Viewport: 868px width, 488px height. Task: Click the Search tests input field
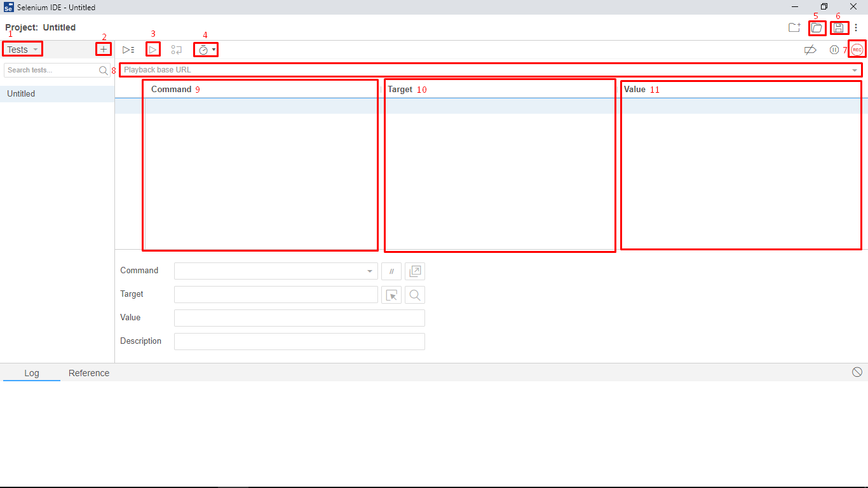pyautogui.click(x=51, y=70)
